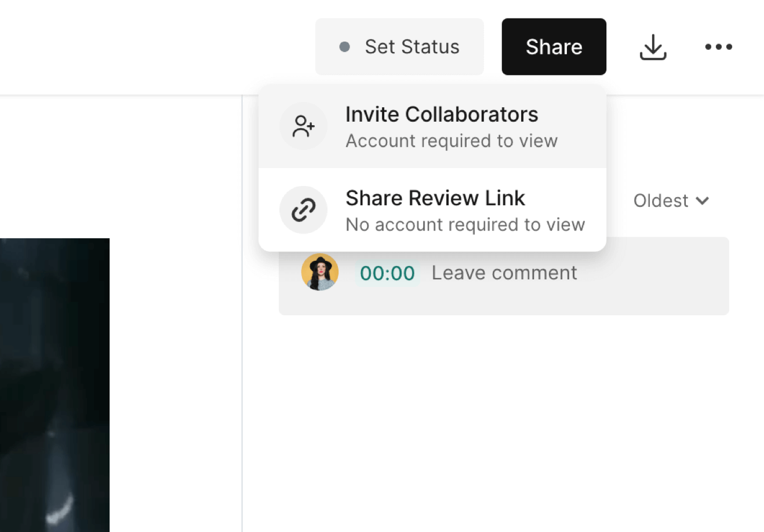Select Invite Collaborators from the share menu
The width and height of the screenshot is (764, 532).
click(441, 115)
